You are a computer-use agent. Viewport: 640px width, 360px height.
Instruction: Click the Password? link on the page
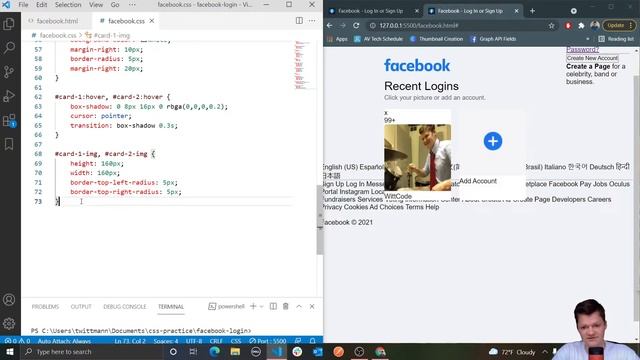point(582,49)
